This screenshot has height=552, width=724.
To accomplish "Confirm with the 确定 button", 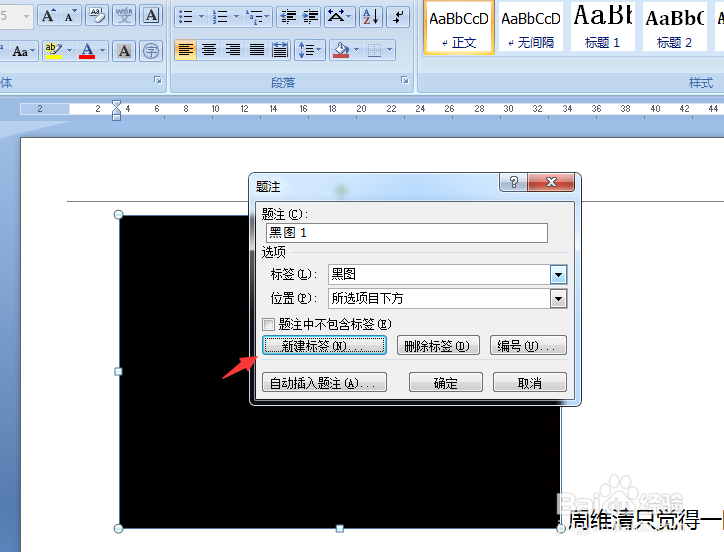I will click(446, 382).
